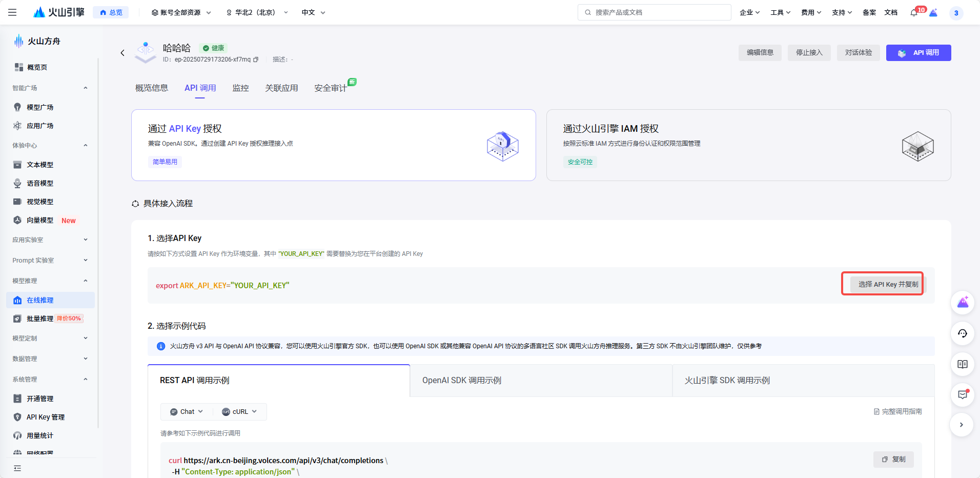The image size is (980, 478).
Task: Switch to the 安全审计 tab
Action: 331,88
